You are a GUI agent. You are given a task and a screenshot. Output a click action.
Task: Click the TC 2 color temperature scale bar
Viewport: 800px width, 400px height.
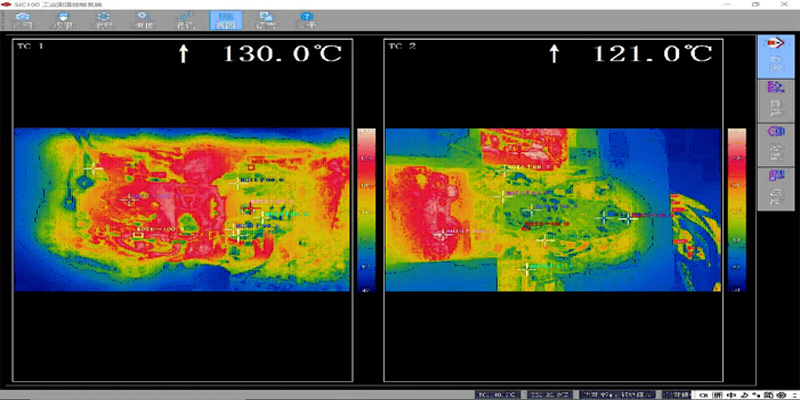736,210
